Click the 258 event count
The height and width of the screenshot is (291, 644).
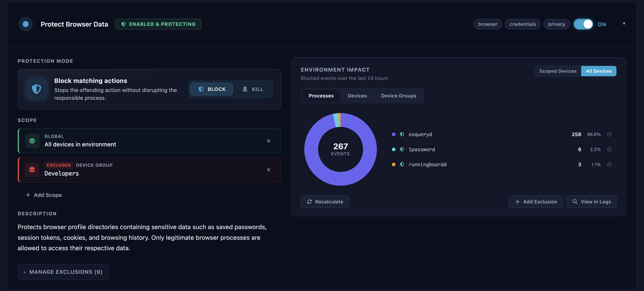pyautogui.click(x=576, y=134)
